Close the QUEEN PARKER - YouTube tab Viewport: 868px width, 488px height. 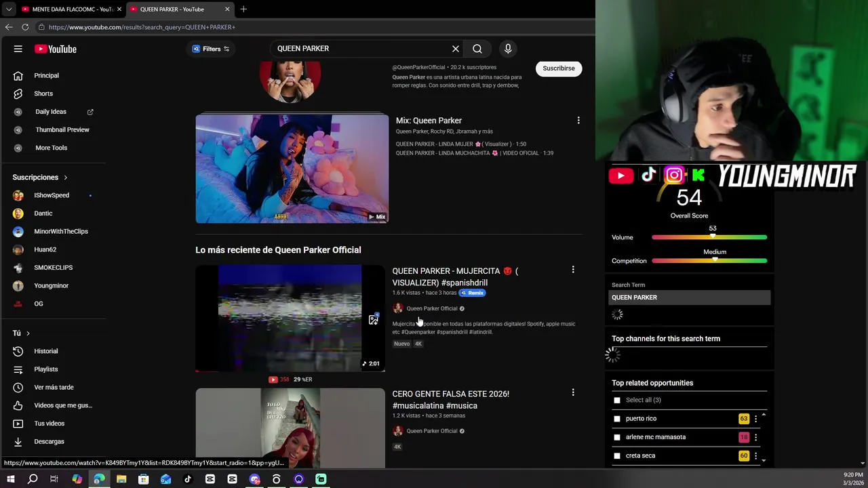227,9
